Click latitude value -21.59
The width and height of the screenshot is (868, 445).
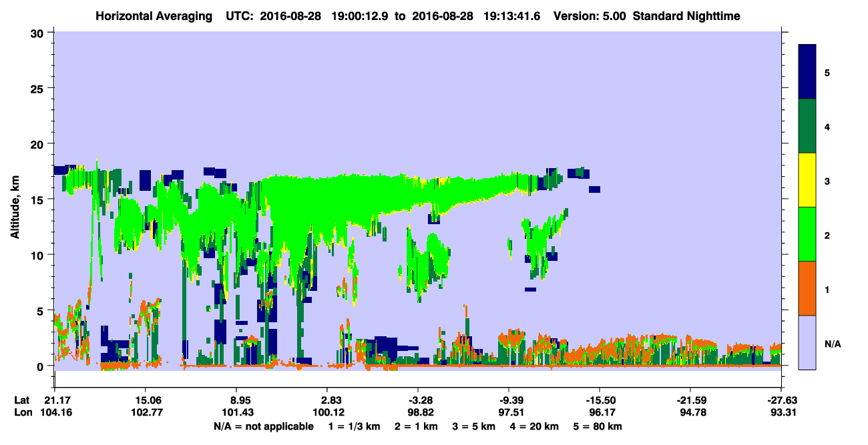(690, 400)
